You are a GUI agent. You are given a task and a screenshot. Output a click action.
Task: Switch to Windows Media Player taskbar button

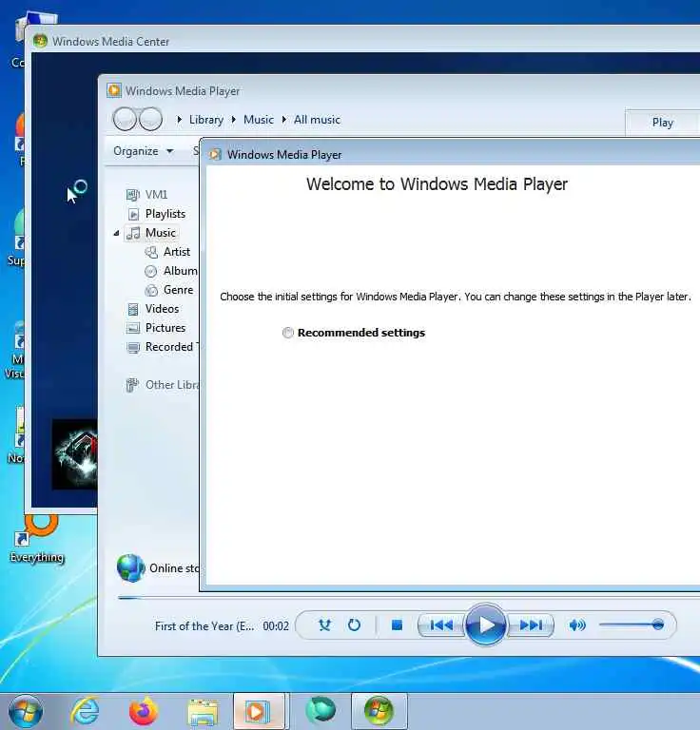click(x=260, y=711)
